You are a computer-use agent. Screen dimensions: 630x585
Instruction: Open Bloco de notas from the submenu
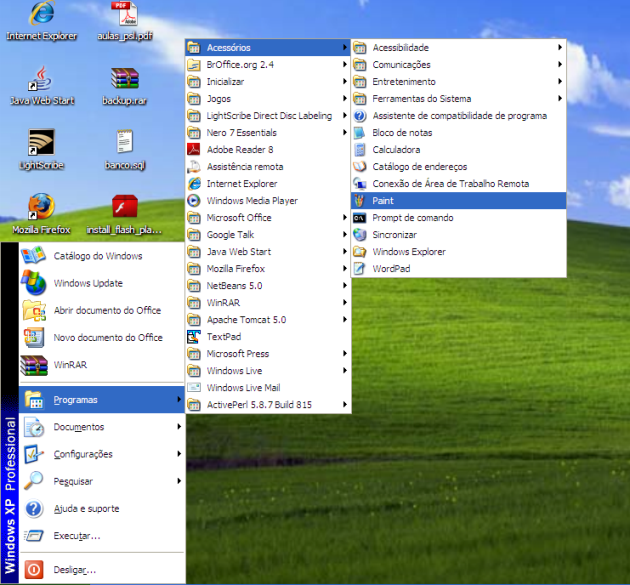402,133
